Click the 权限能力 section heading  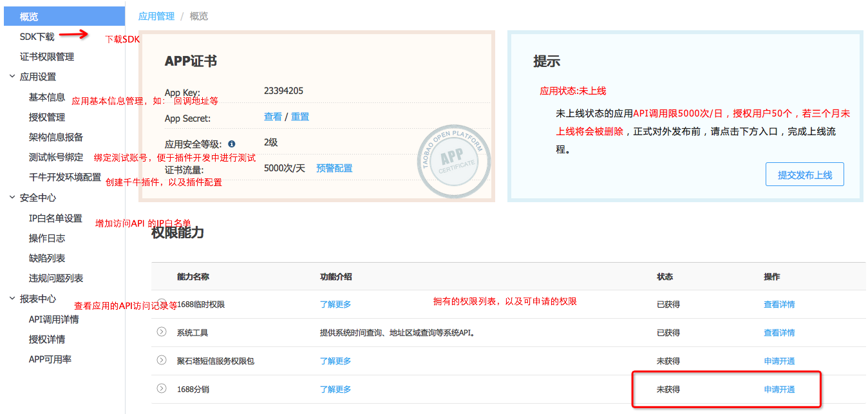(178, 233)
